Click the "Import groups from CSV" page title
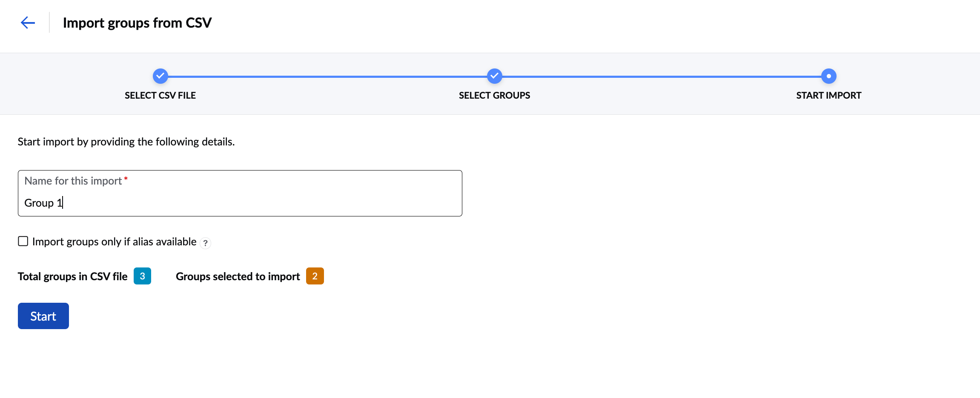Viewport: 980px width, 398px height. pyautogui.click(x=137, y=23)
